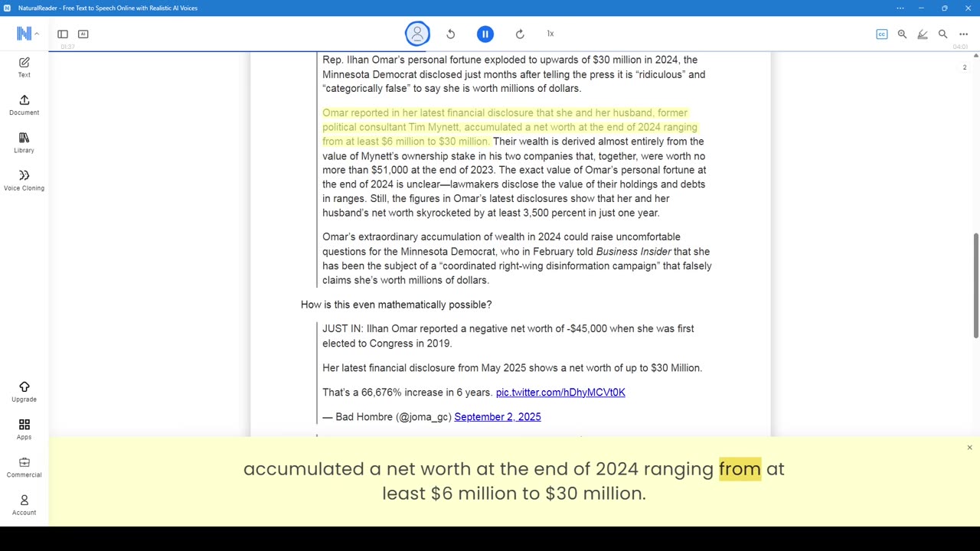Click the total duration 04:01

pos(960,47)
